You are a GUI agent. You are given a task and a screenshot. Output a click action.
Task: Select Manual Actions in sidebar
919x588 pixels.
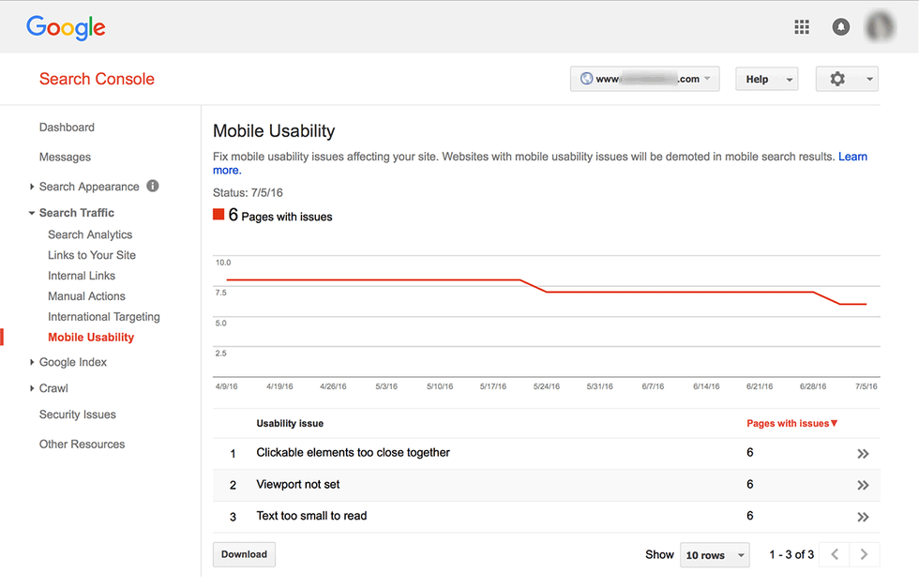[x=86, y=296]
